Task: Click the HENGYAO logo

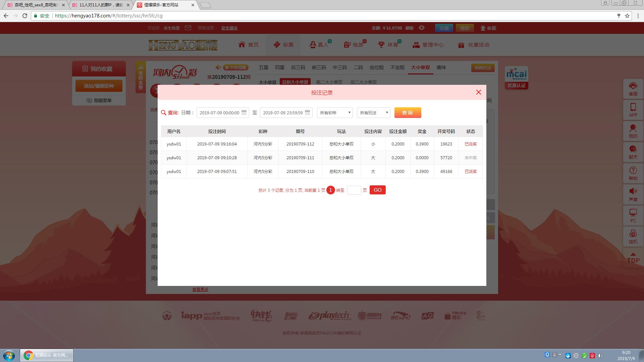Action: click(x=183, y=45)
